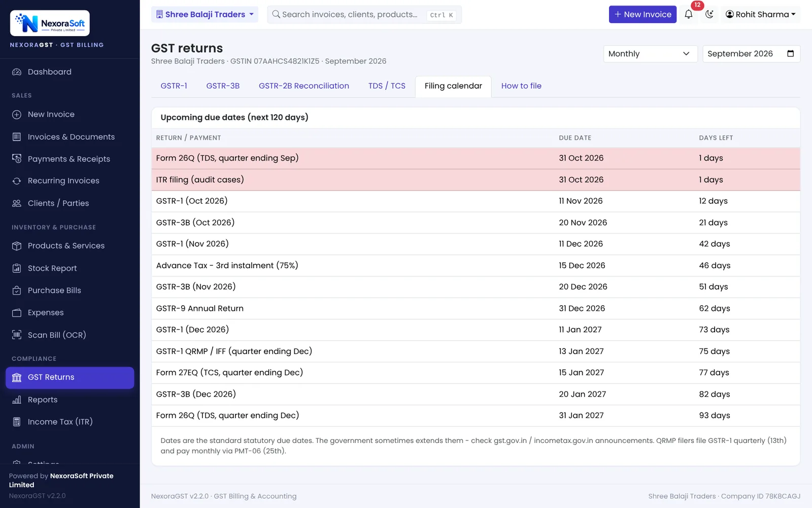The height and width of the screenshot is (508, 812).
Task: Open Income Tax (ITR) sidebar icon
Action: pyautogui.click(x=17, y=422)
